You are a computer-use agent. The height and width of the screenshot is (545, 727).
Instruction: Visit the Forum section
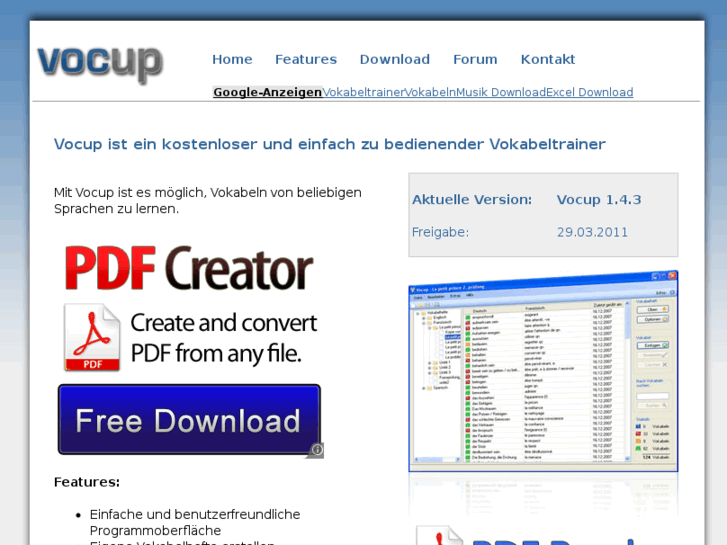point(475,59)
